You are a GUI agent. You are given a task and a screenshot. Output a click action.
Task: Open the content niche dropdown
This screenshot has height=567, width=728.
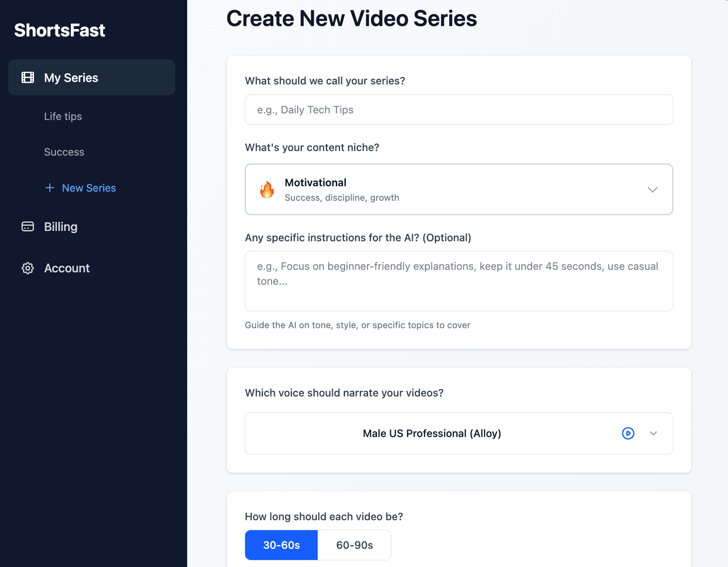[652, 190]
